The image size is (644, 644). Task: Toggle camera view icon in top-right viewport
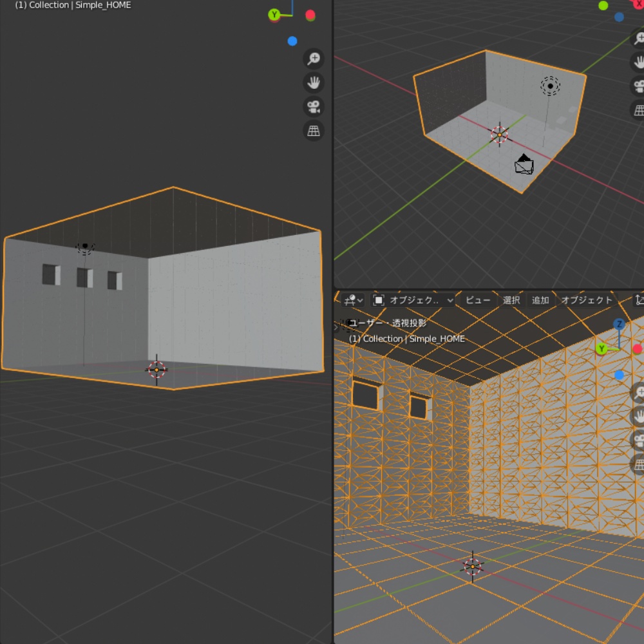[x=639, y=86]
